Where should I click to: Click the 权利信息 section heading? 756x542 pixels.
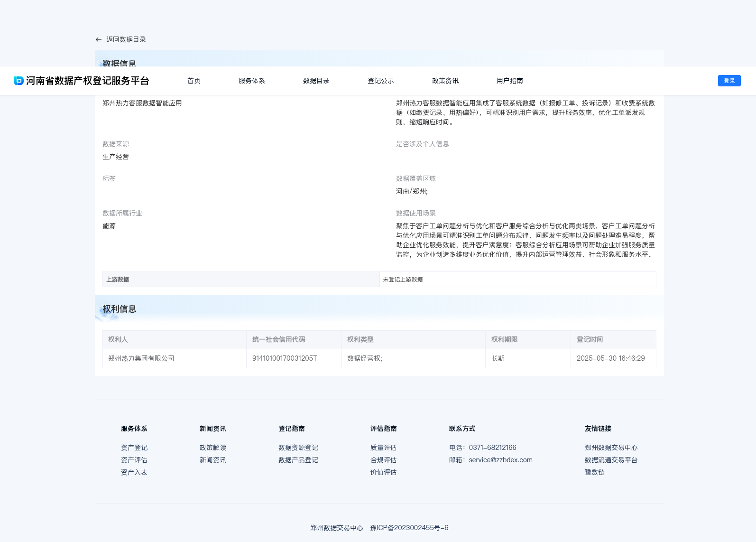pos(120,309)
